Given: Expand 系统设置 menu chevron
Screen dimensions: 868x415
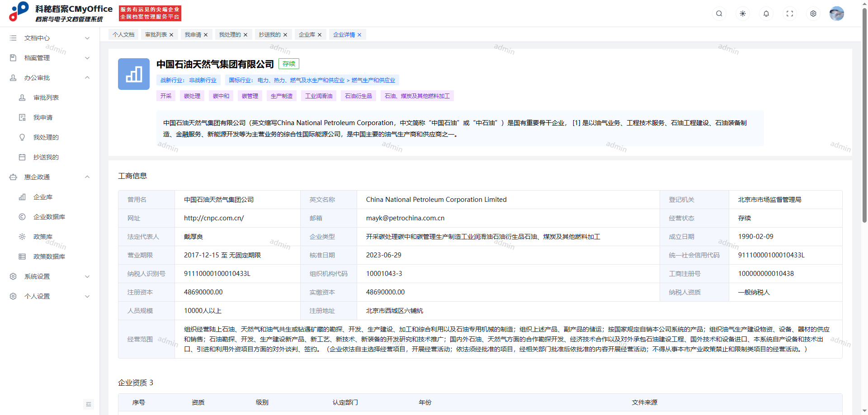Looking at the screenshot, I should point(87,276).
